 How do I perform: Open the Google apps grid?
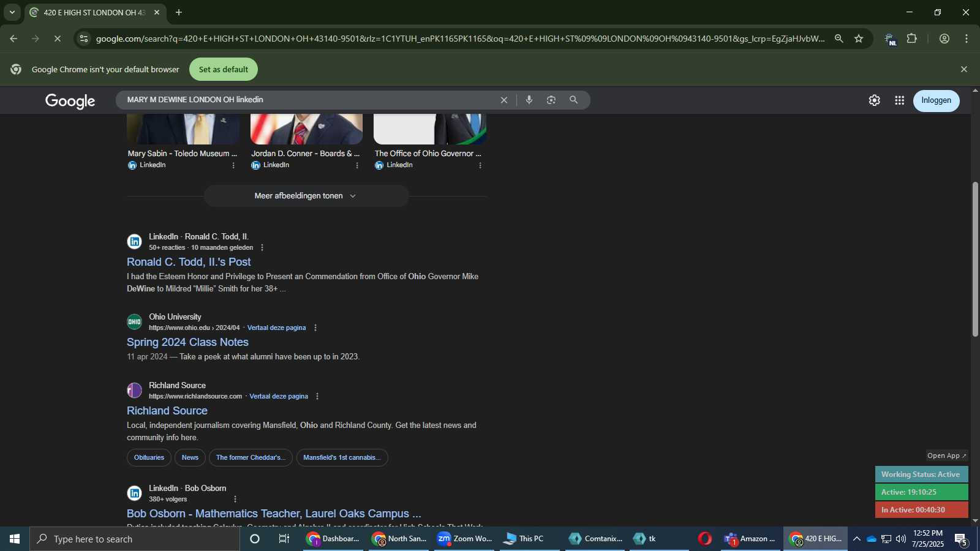pos(900,100)
